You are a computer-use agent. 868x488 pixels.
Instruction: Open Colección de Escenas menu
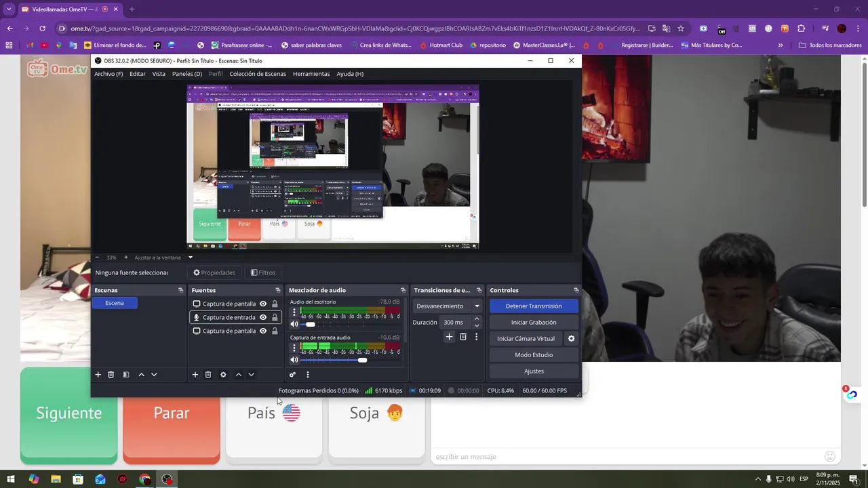[258, 74]
